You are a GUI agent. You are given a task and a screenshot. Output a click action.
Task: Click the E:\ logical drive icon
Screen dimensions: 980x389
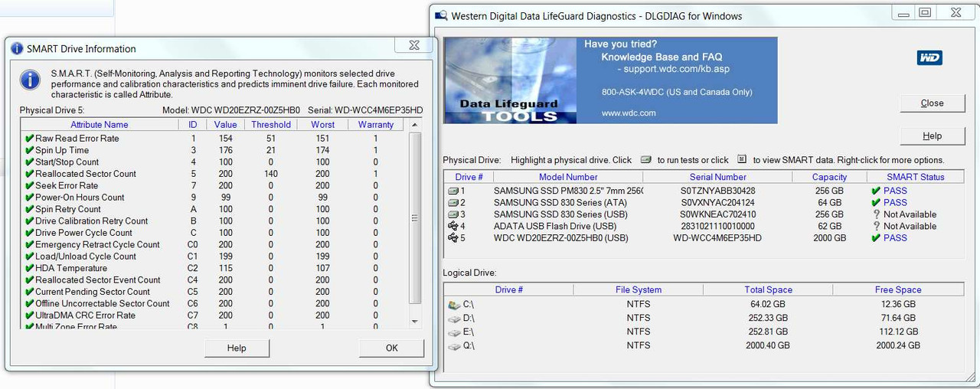click(x=454, y=332)
